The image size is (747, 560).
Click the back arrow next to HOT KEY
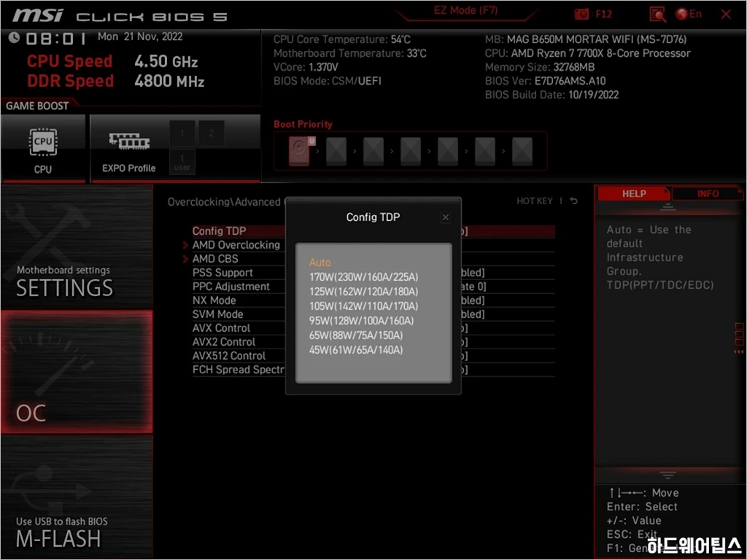point(573,201)
